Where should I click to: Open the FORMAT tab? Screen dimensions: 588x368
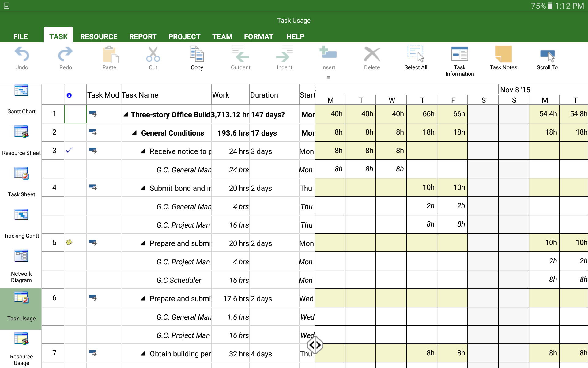(258, 37)
